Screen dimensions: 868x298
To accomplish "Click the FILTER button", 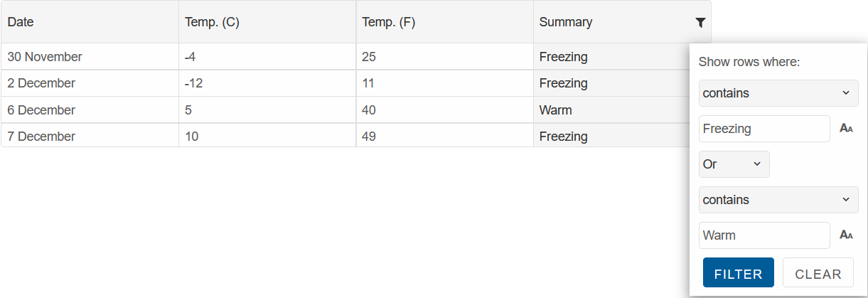I will click(x=738, y=272).
